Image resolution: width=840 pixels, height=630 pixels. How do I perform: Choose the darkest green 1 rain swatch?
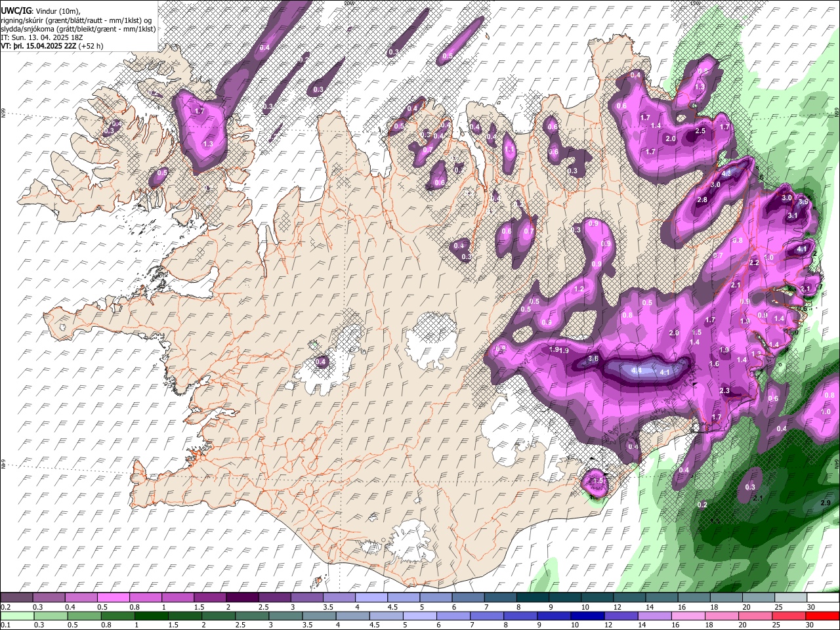point(151,616)
